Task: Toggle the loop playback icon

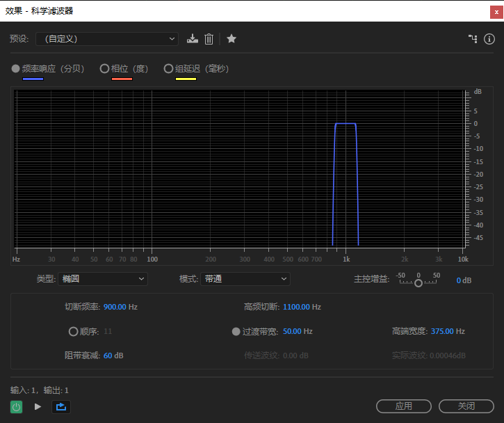Action: (60, 406)
